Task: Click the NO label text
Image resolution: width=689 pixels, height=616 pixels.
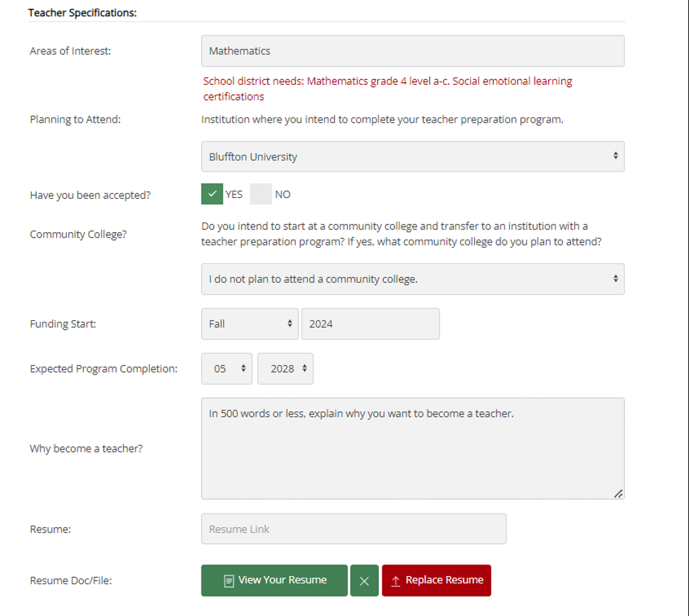Action: (283, 195)
